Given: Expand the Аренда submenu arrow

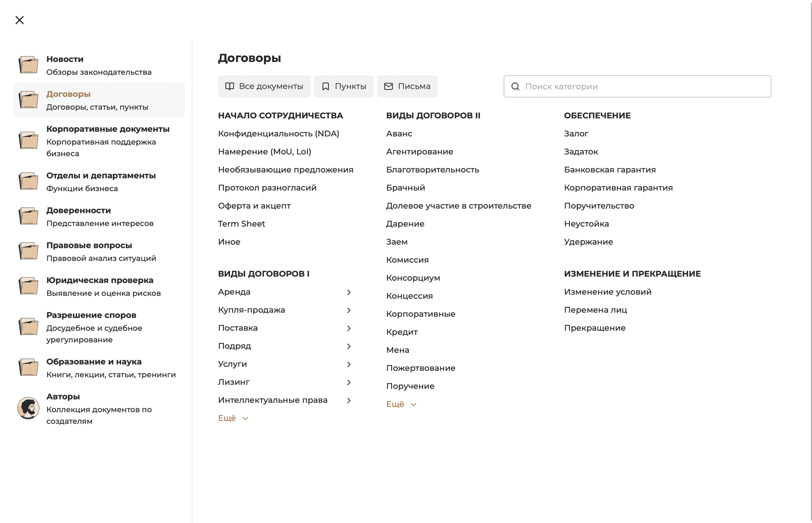Looking at the screenshot, I should (x=349, y=292).
